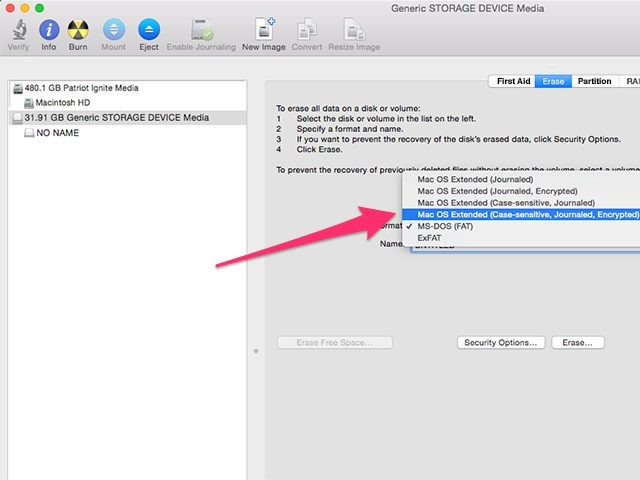This screenshot has width=640, height=480.
Task: Select the 480.1 GB Patriot Ignite Media disk
Action: pos(127,88)
